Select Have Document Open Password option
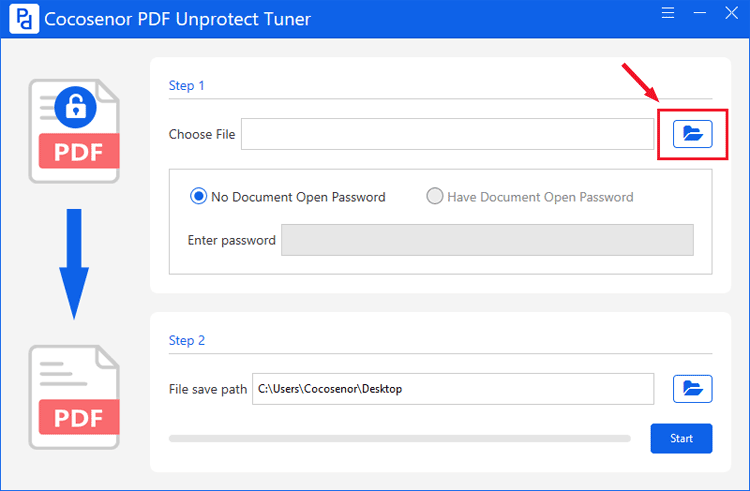Viewport: 750px width, 491px height. click(529, 196)
